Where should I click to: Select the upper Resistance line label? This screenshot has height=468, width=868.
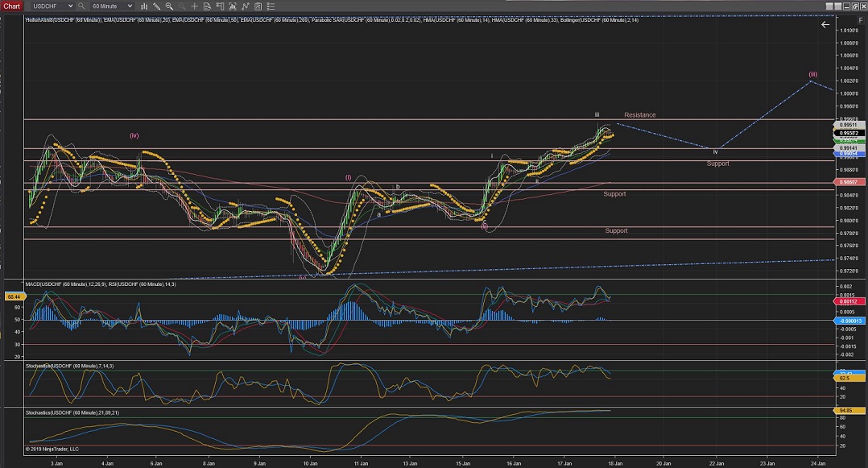640,115
